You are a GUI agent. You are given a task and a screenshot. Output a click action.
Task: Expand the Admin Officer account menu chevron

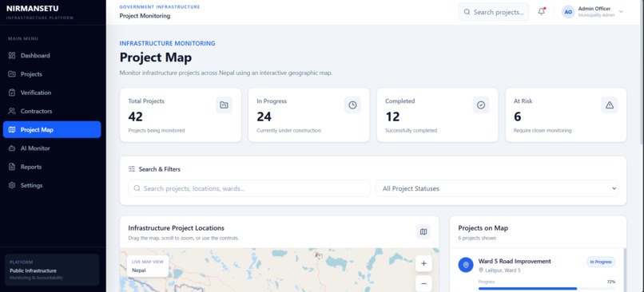621,12
